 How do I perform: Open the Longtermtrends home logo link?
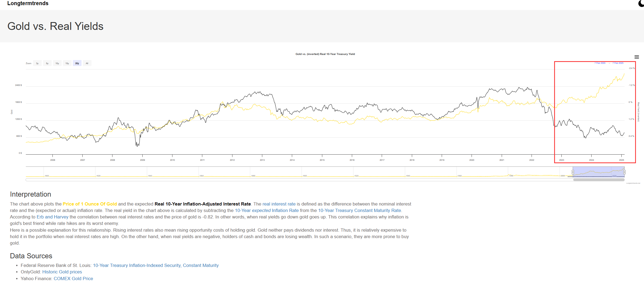click(x=28, y=4)
